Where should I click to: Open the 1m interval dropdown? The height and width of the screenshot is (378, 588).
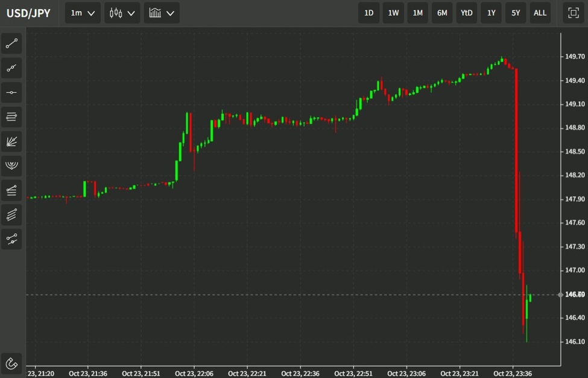82,13
